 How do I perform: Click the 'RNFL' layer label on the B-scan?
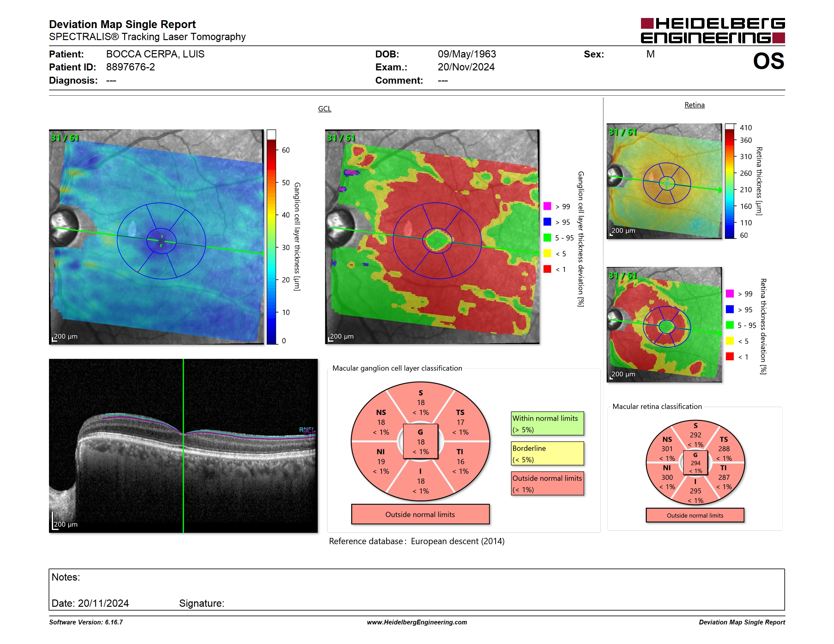coord(307,430)
